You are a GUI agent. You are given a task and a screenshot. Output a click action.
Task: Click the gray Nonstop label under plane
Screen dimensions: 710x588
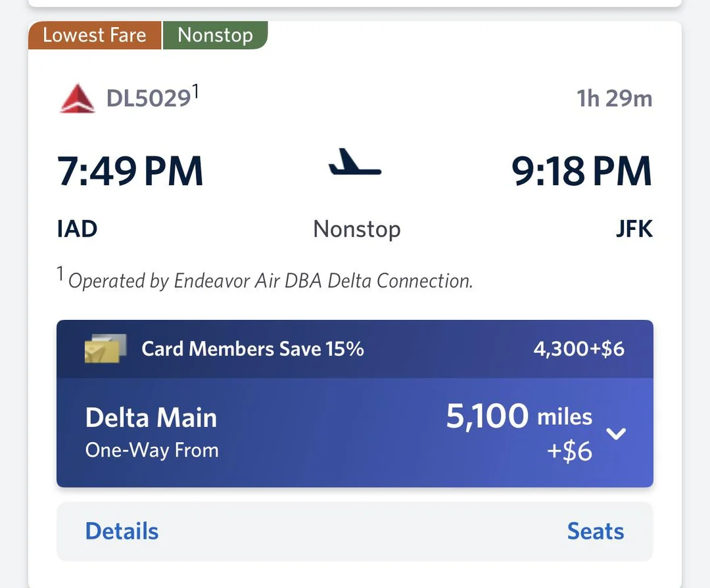[x=356, y=229]
